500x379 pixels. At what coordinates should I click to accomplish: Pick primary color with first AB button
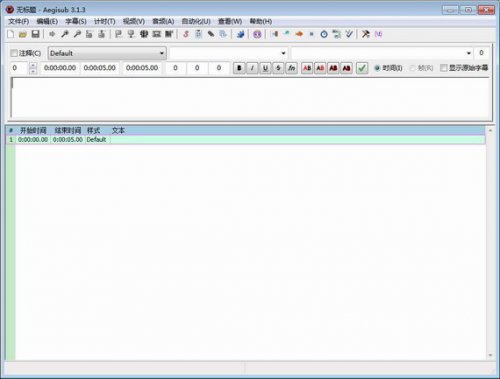click(307, 68)
